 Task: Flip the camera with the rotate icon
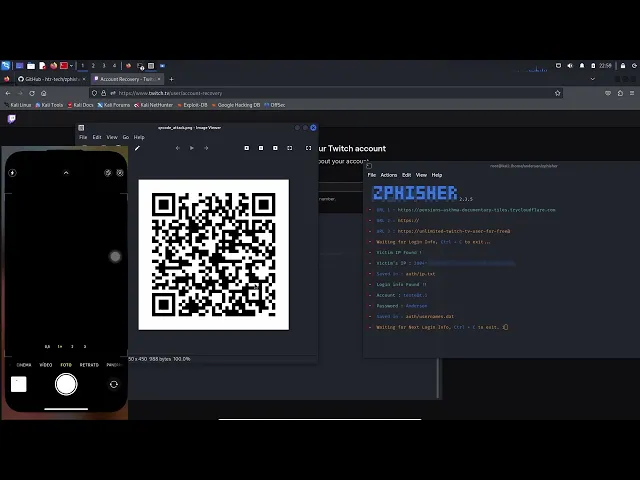[x=114, y=384]
